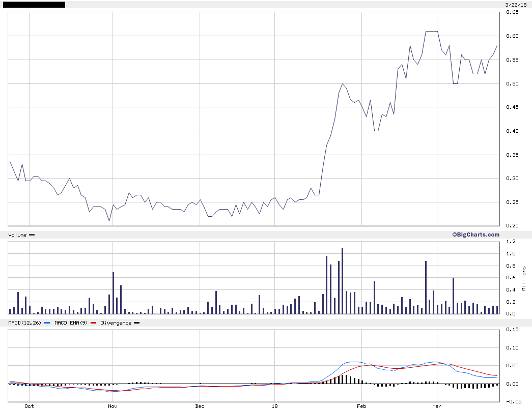
Task: Select the 3/22/18 date label
Action: 516,5
